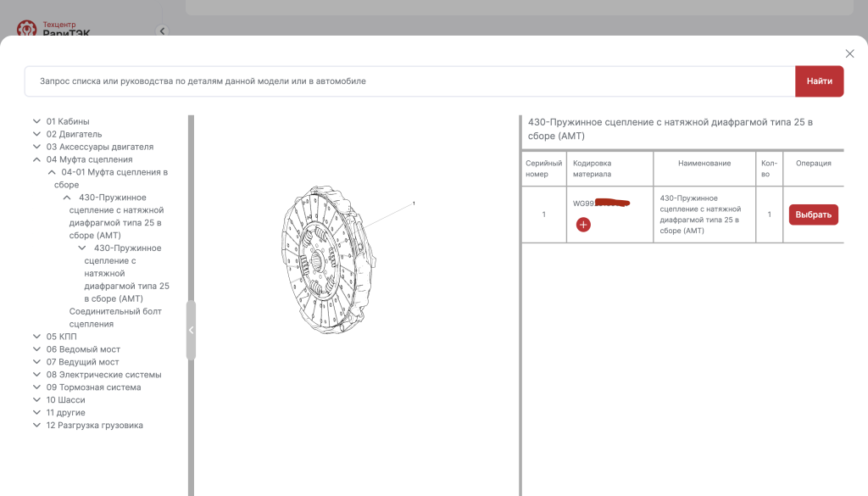Collapse the left sidebar arrow icon
The width and height of the screenshot is (868, 496).
[163, 31]
